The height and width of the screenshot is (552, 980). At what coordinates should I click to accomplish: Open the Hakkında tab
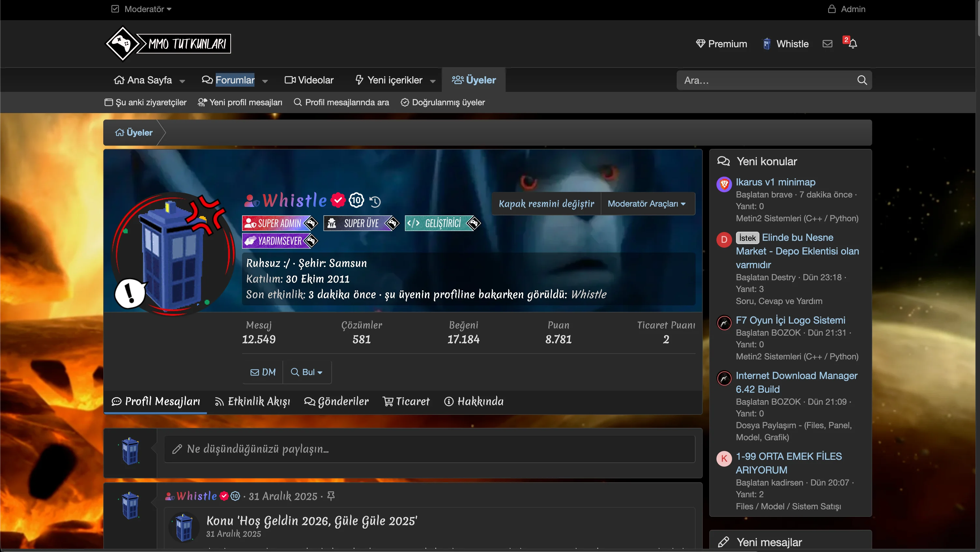pos(474,401)
